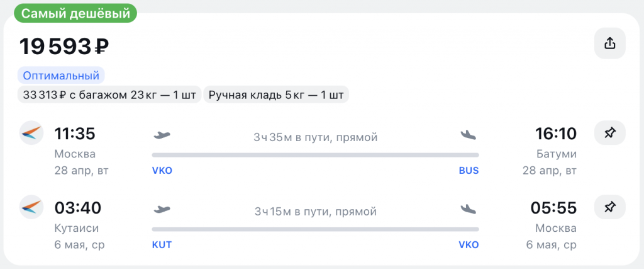This screenshot has width=644, height=269.
Task: Click airline logo of the 03:40 flight
Action: (x=31, y=207)
